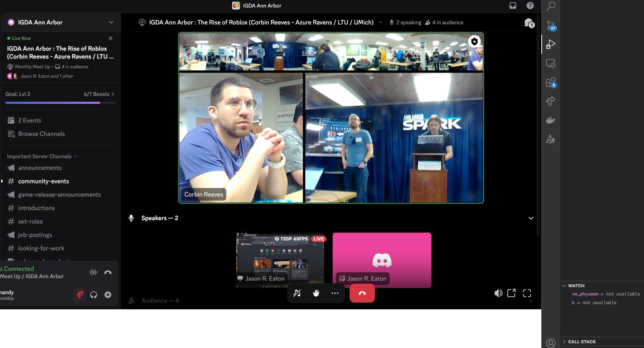Screen dimensions: 644x348
Task: Open Live Share arrow icon
Action: pos(551,101)
